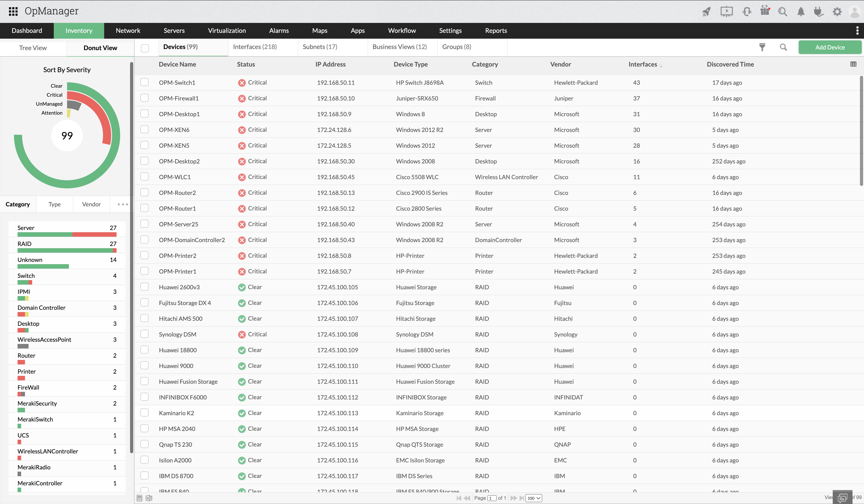Open OpManager settings via the gear icon
The image size is (864, 504).
(x=837, y=11)
